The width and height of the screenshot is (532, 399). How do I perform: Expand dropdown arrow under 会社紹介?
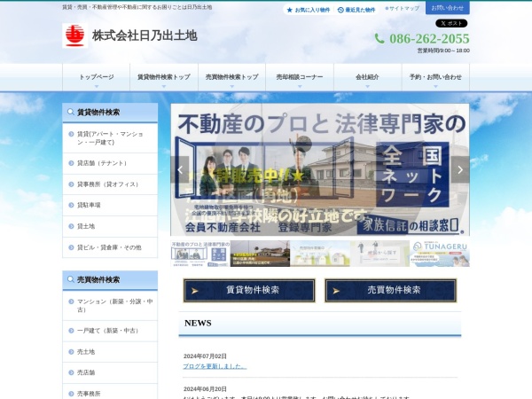point(367,87)
